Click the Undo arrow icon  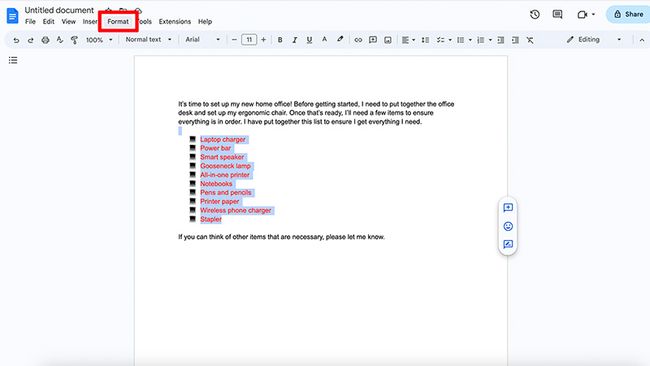pyautogui.click(x=16, y=40)
